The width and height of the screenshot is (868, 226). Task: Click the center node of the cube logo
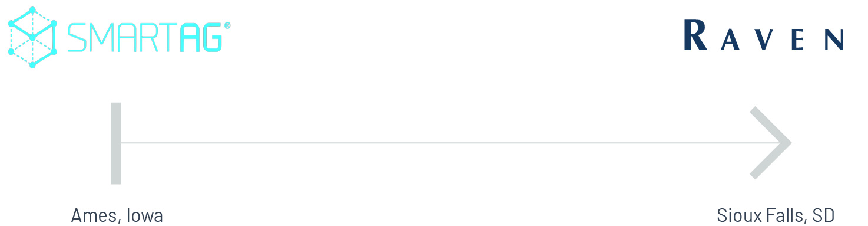coord(32,37)
